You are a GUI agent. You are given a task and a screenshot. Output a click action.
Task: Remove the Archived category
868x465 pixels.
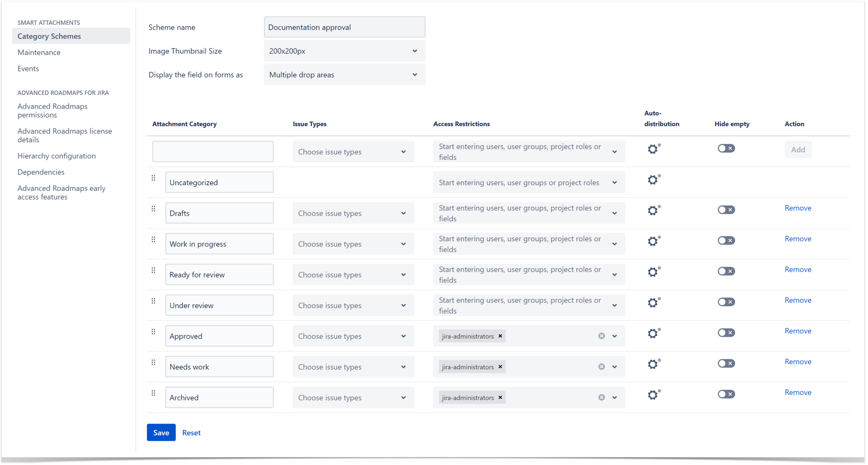point(798,392)
